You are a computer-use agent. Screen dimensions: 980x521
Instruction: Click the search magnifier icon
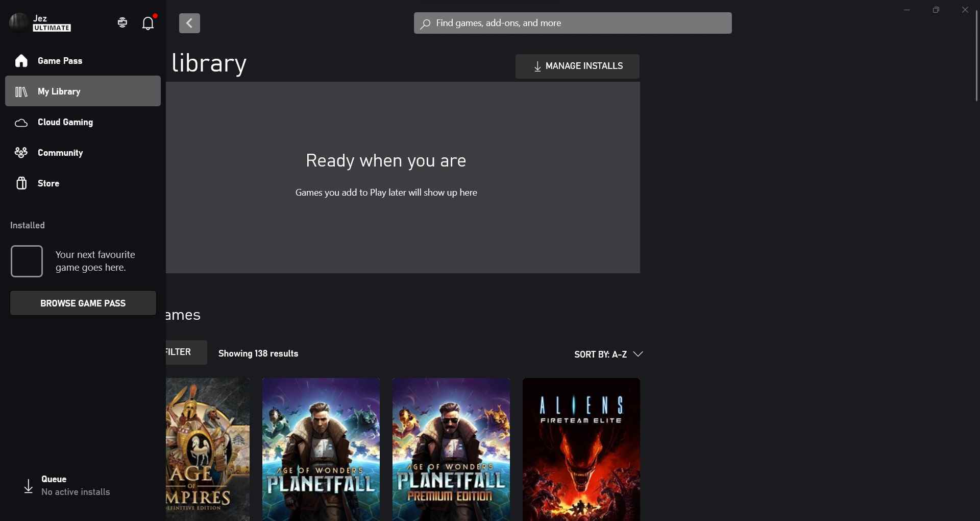point(425,23)
